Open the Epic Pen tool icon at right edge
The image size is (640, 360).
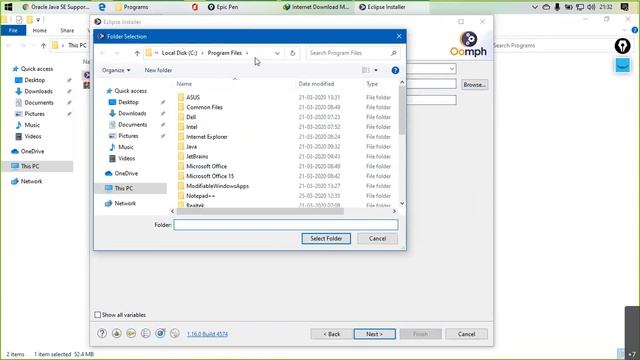pos(622,46)
